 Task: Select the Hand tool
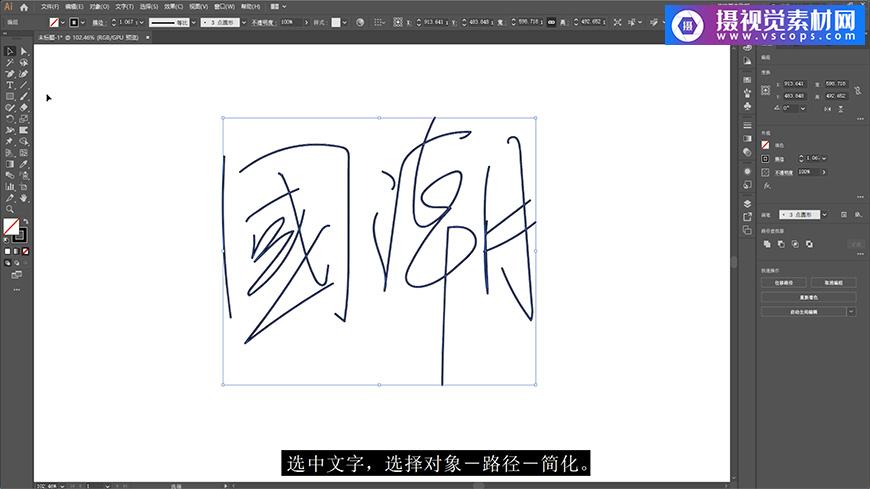click(23, 198)
